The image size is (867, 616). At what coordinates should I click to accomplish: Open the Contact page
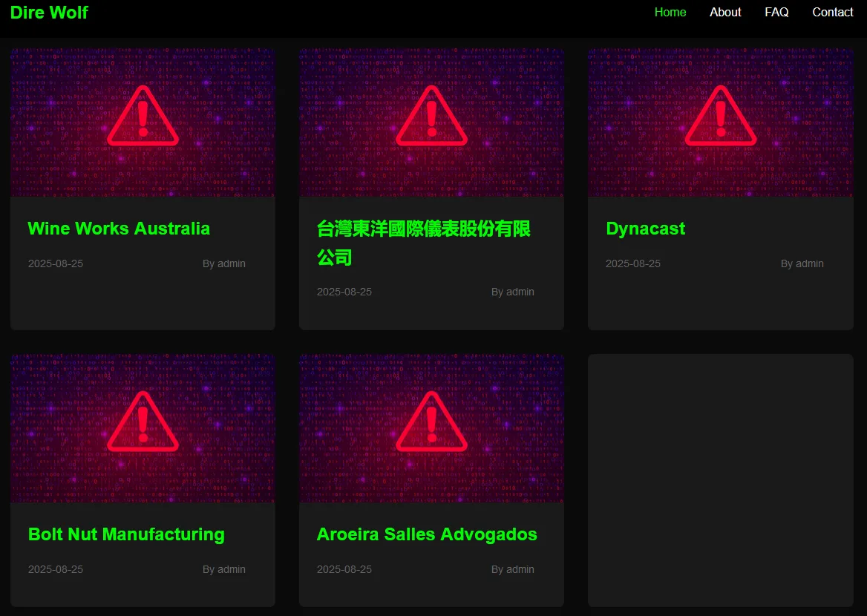click(x=832, y=12)
